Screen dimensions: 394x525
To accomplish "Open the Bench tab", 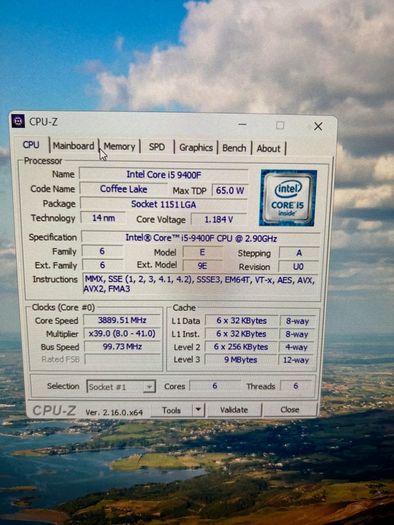I will pyautogui.click(x=234, y=148).
